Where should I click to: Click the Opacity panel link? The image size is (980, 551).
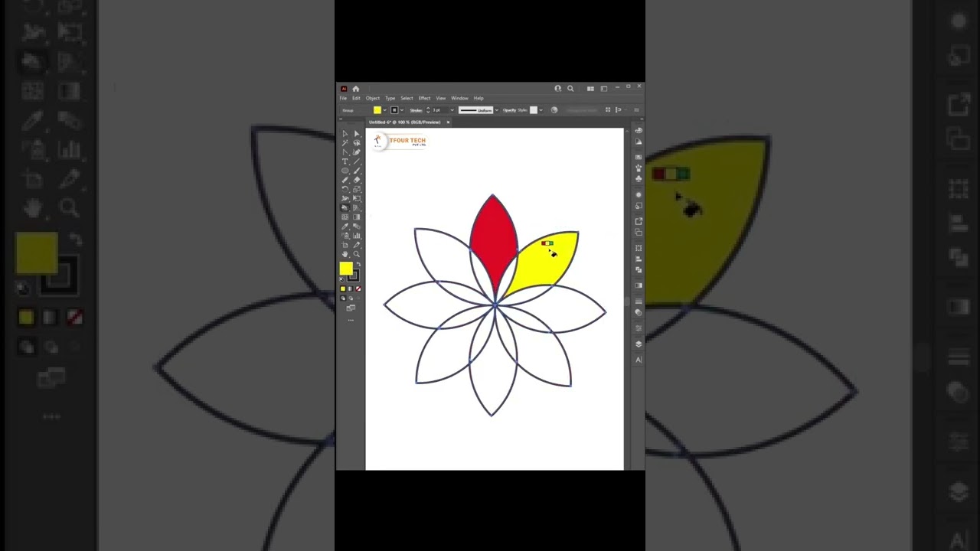pos(509,110)
